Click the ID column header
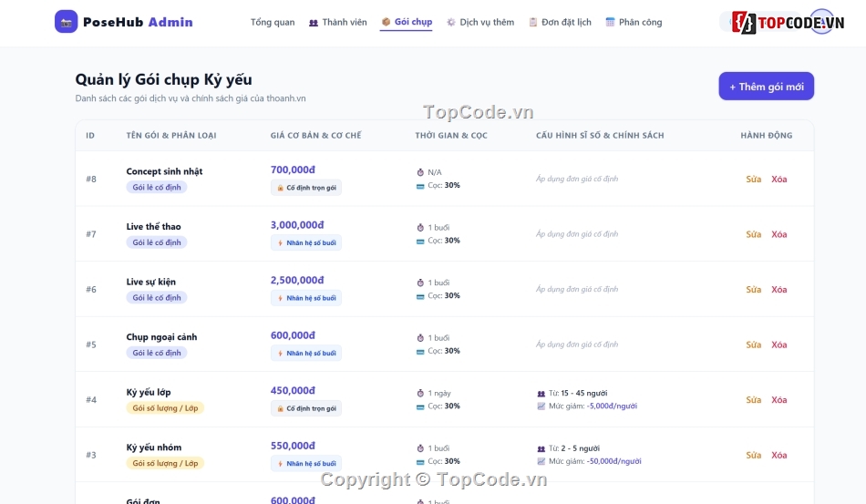This screenshot has height=504, width=866. click(90, 135)
